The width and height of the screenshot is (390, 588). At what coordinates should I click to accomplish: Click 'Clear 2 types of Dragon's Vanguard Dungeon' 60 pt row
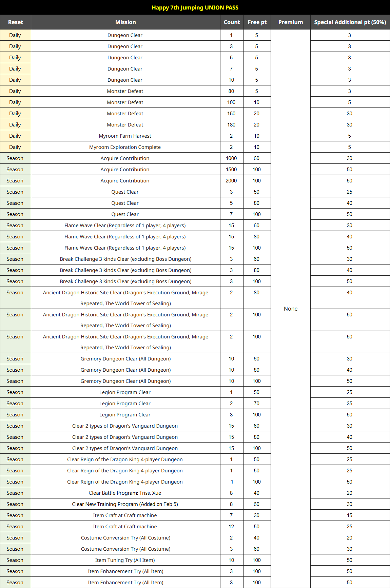[x=125, y=426]
